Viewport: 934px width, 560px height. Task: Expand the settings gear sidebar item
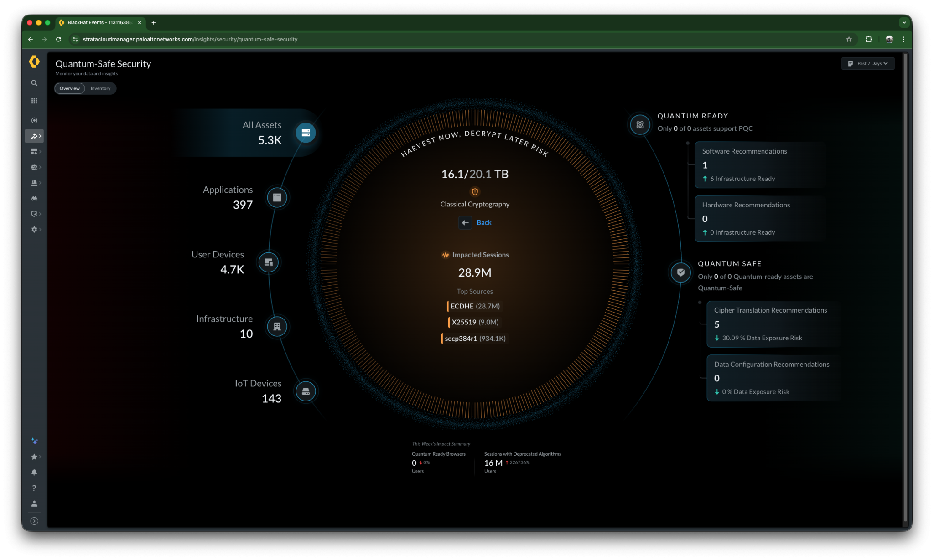[36, 230]
